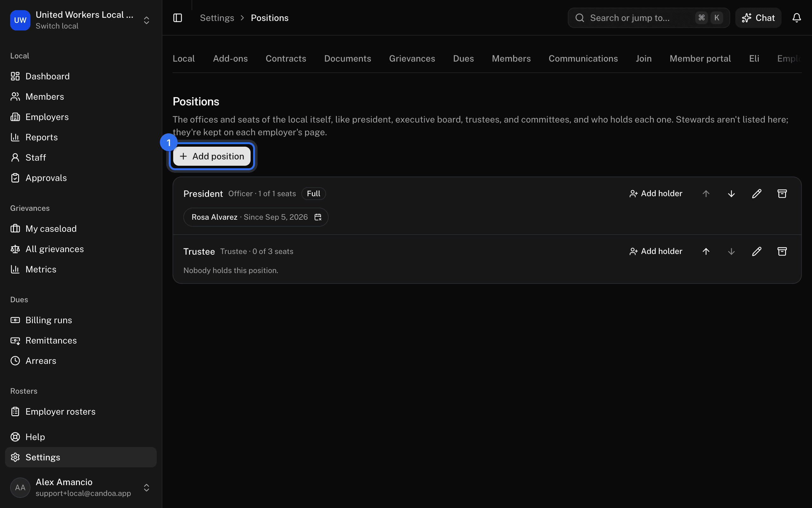Image resolution: width=812 pixels, height=508 pixels.
Task: Switch to Member portal tab
Action: point(700,58)
